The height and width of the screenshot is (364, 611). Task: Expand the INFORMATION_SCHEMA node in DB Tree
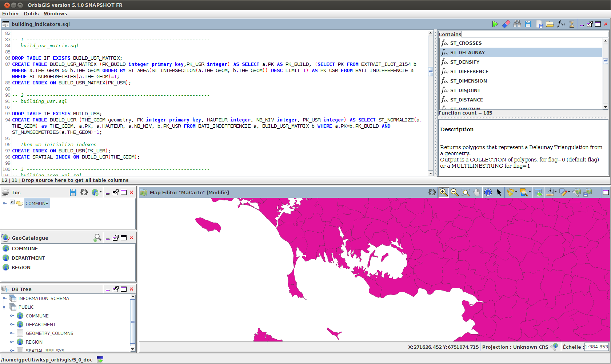[x=5, y=299]
